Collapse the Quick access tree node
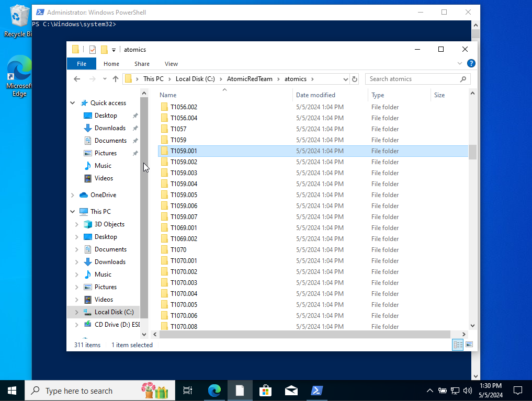The image size is (532, 401). (x=73, y=103)
